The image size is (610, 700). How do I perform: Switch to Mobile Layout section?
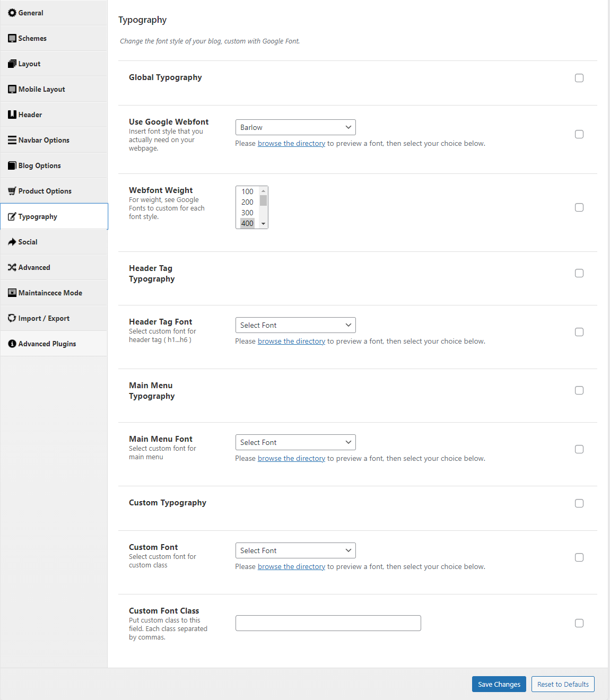click(x=41, y=89)
